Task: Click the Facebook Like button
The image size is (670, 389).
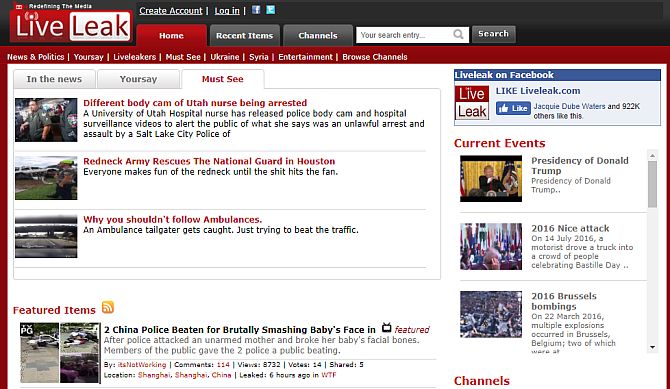Action: (513, 108)
